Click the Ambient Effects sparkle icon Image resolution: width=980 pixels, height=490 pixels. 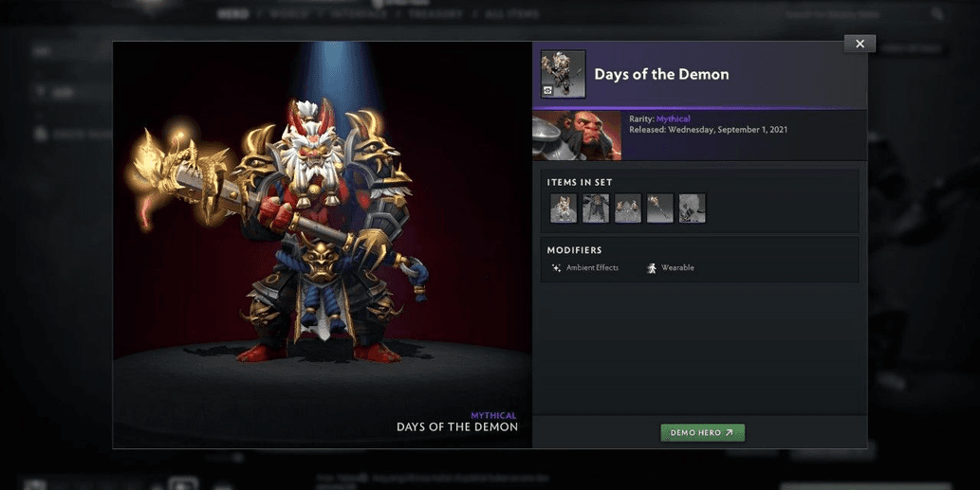(x=556, y=268)
